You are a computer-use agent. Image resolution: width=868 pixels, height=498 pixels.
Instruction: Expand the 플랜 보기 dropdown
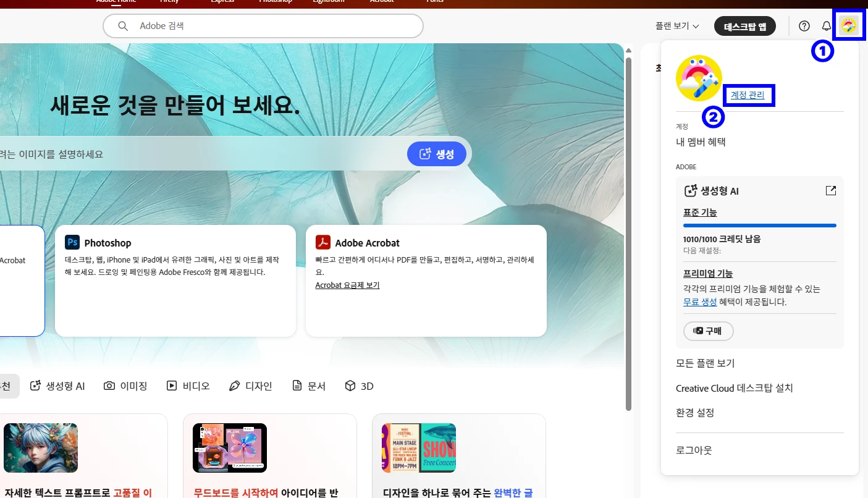677,26
